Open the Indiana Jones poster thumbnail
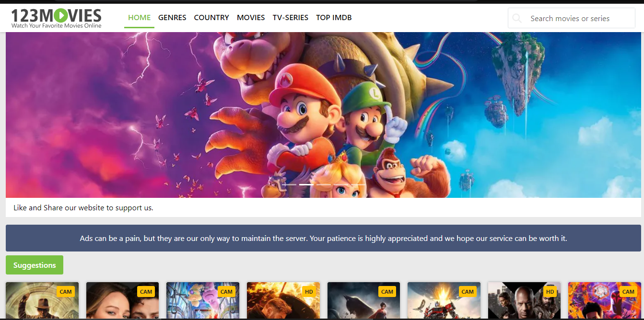 42,300
